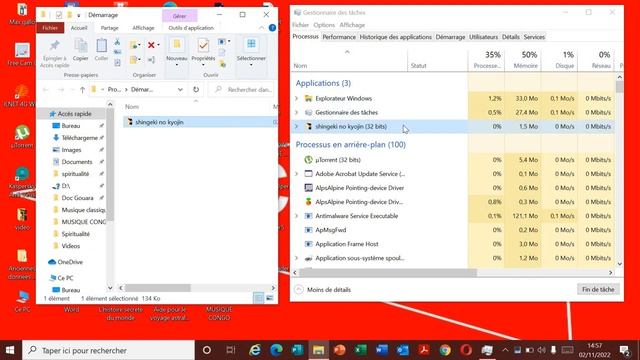
Task: Switch to the Démarrage tab in Task Manager
Action: coord(450,37)
